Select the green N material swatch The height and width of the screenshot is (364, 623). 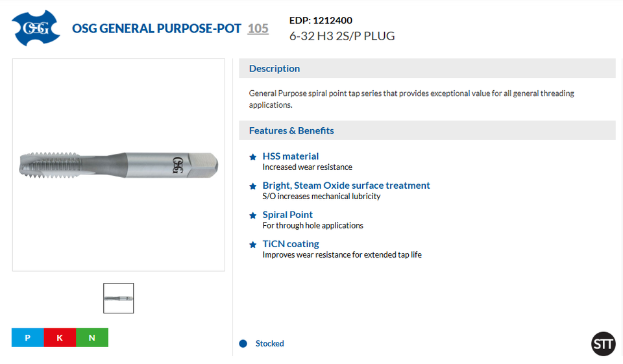pyautogui.click(x=92, y=337)
